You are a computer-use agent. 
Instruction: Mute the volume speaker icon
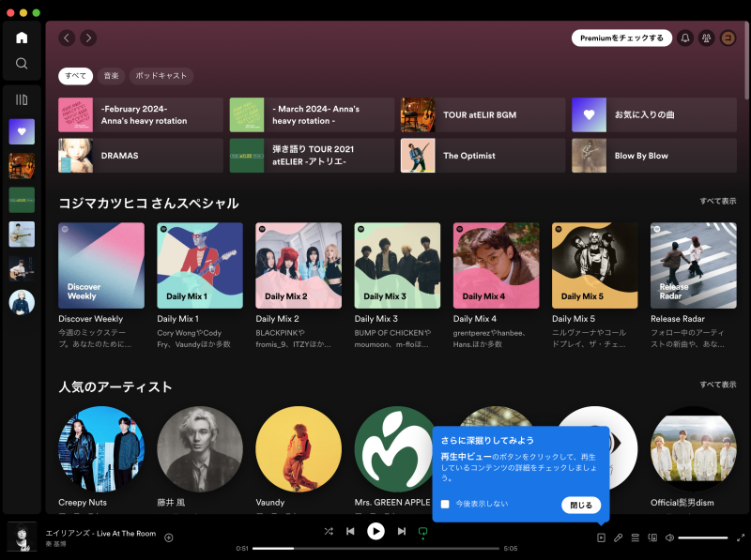(669, 538)
